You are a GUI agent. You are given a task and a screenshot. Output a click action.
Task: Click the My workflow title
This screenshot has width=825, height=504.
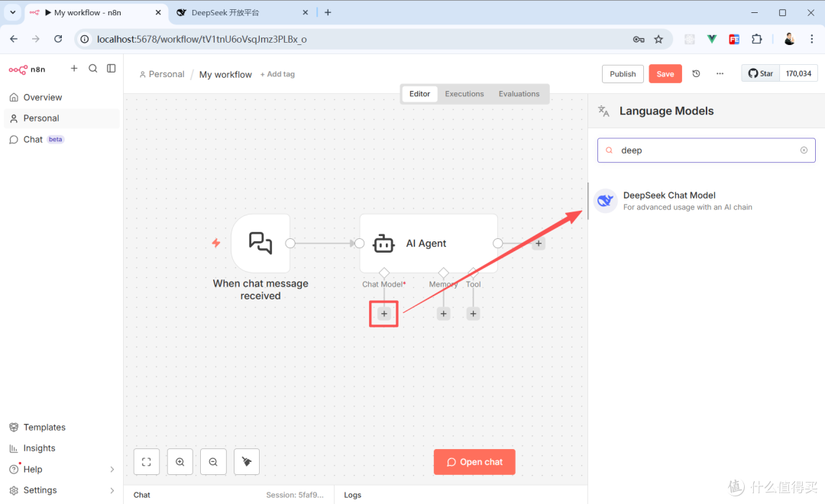tap(225, 75)
